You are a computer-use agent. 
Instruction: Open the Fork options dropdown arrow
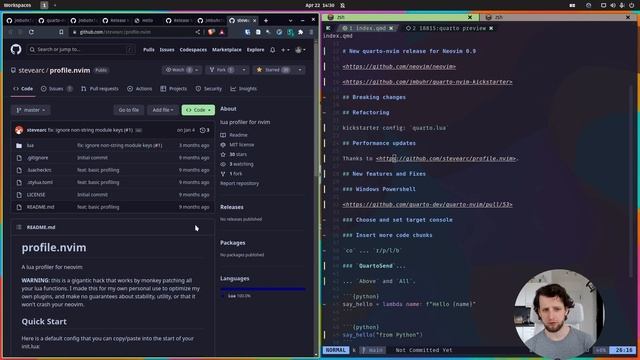[x=244, y=70]
